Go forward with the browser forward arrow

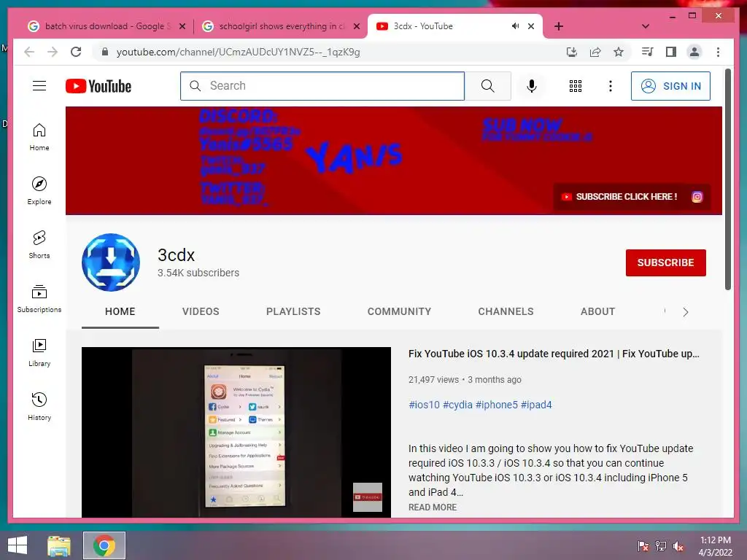tap(53, 52)
